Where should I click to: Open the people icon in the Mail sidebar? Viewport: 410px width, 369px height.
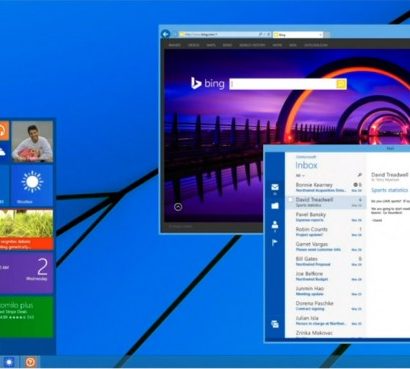(275, 224)
